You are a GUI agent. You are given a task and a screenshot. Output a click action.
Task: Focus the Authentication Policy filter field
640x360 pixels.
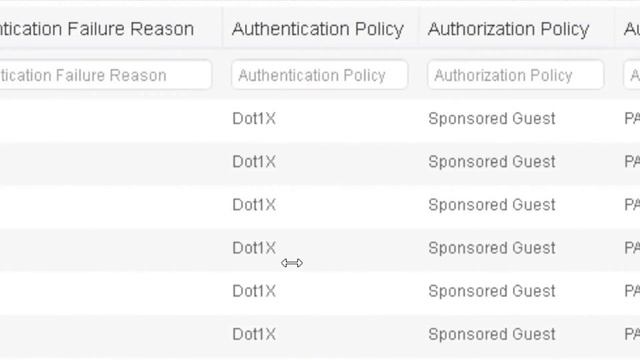[x=319, y=75]
